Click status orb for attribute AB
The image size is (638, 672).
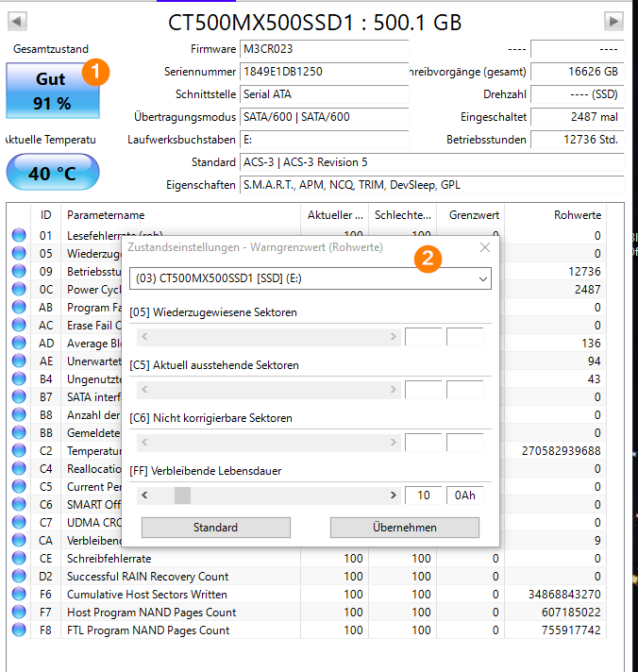coord(19,308)
